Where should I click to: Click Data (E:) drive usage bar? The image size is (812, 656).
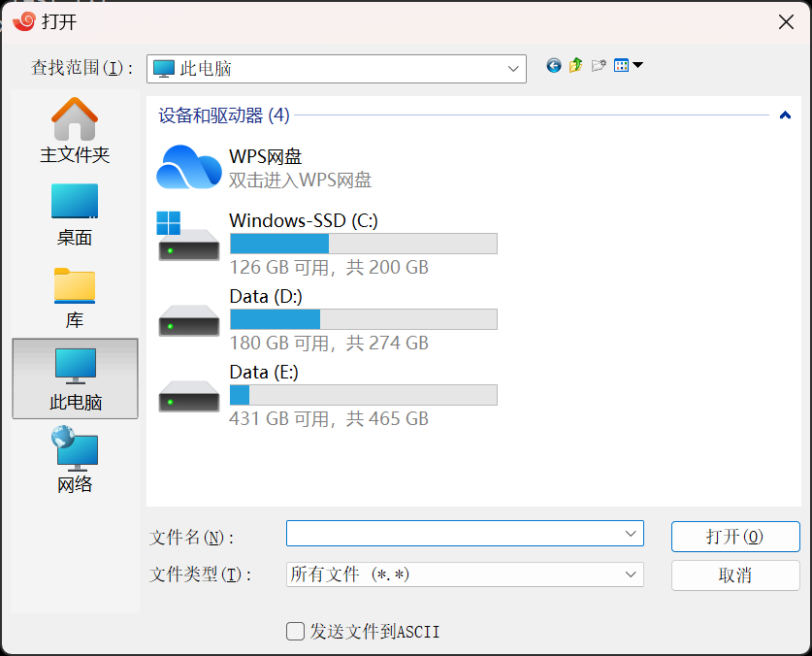[x=364, y=395]
